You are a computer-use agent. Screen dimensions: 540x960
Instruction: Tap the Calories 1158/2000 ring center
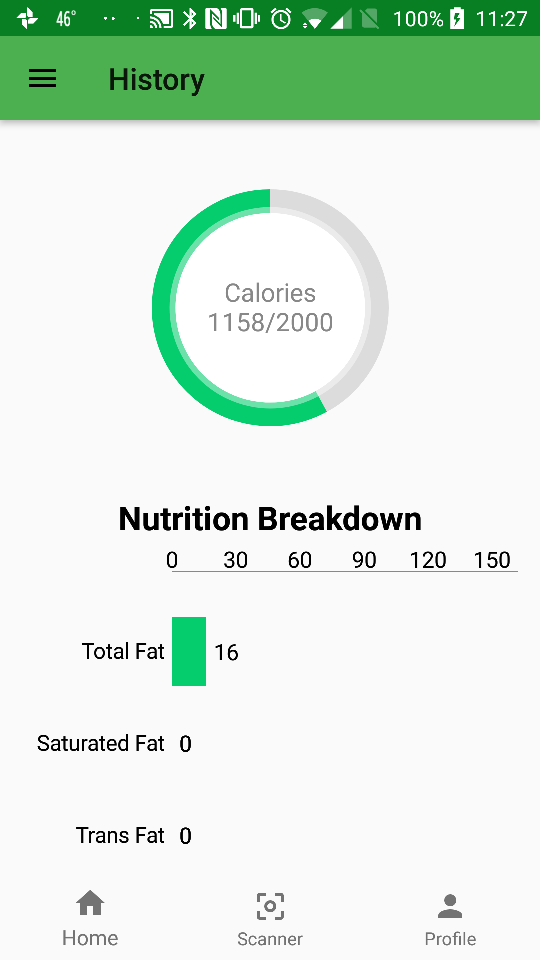[270, 307]
